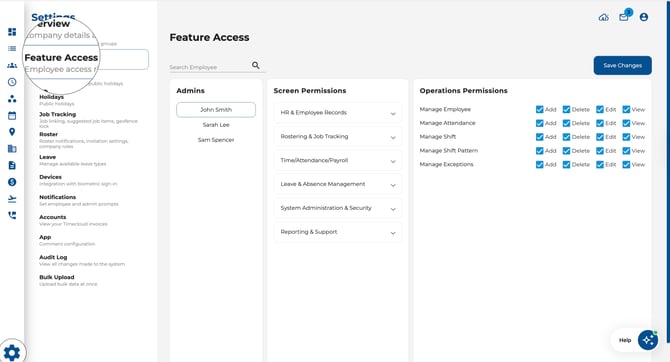Toggle Manage Exceptions Delete checkbox

pos(566,165)
